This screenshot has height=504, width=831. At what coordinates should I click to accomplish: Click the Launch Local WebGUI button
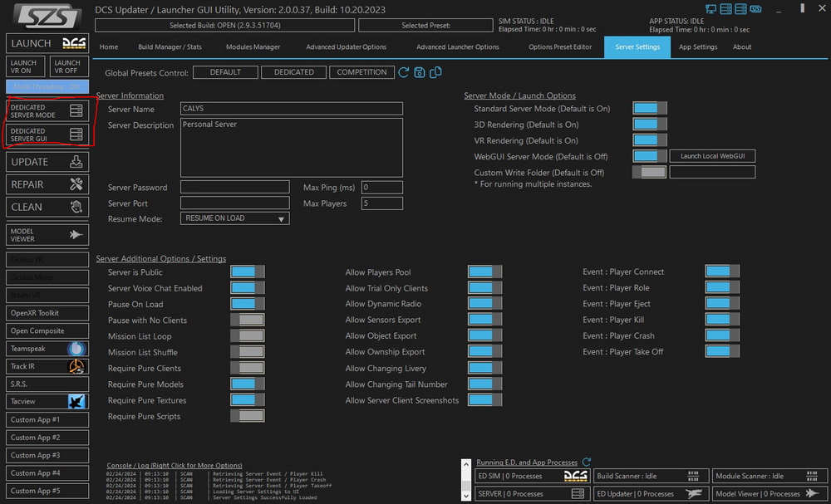point(712,156)
